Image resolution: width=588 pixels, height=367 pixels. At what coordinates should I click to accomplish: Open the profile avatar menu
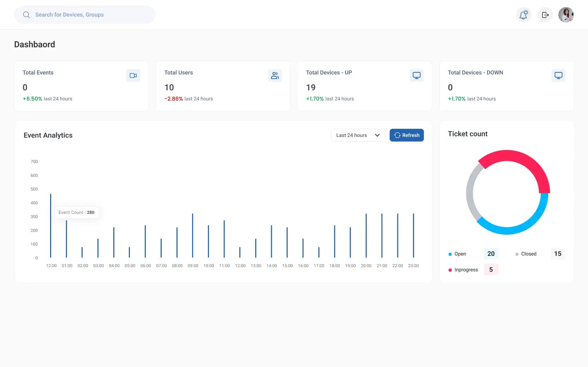tap(566, 14)
